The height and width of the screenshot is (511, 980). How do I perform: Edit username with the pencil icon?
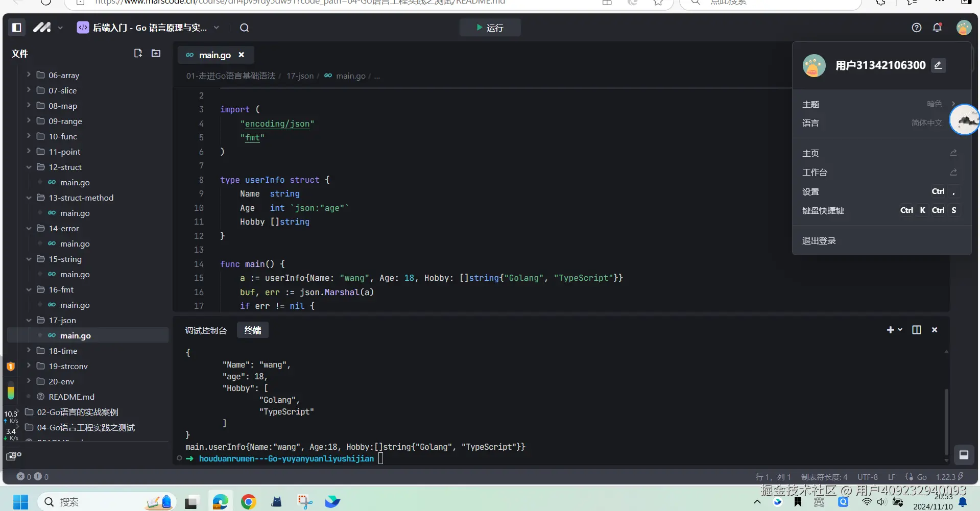[938, 65]
